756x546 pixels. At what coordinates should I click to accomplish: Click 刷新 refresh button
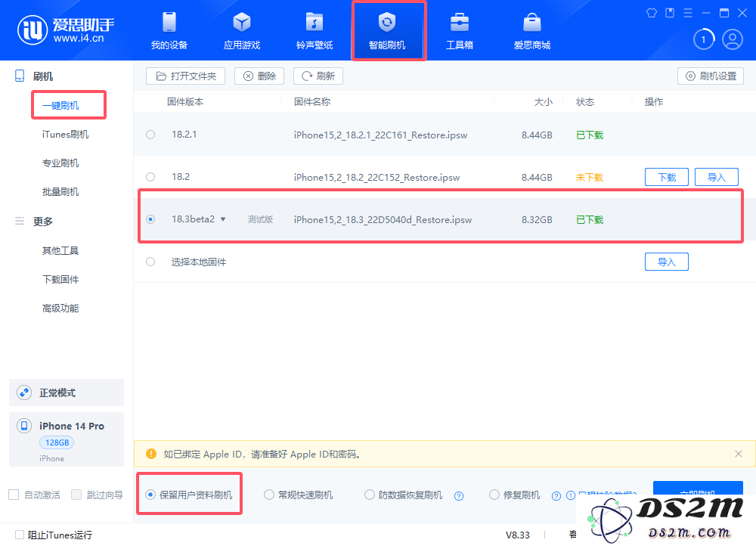(318, 76)
